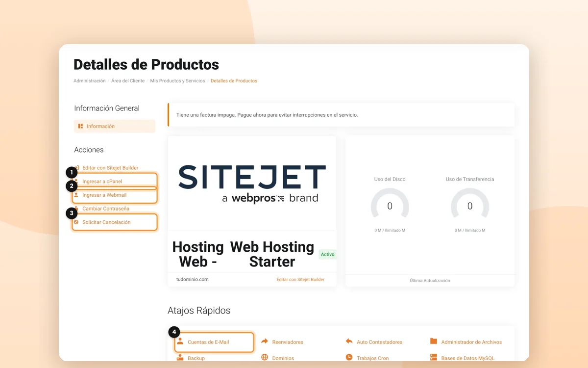
Task: Click the tudominio.com domain text
Action: click(x=192, y=280)
